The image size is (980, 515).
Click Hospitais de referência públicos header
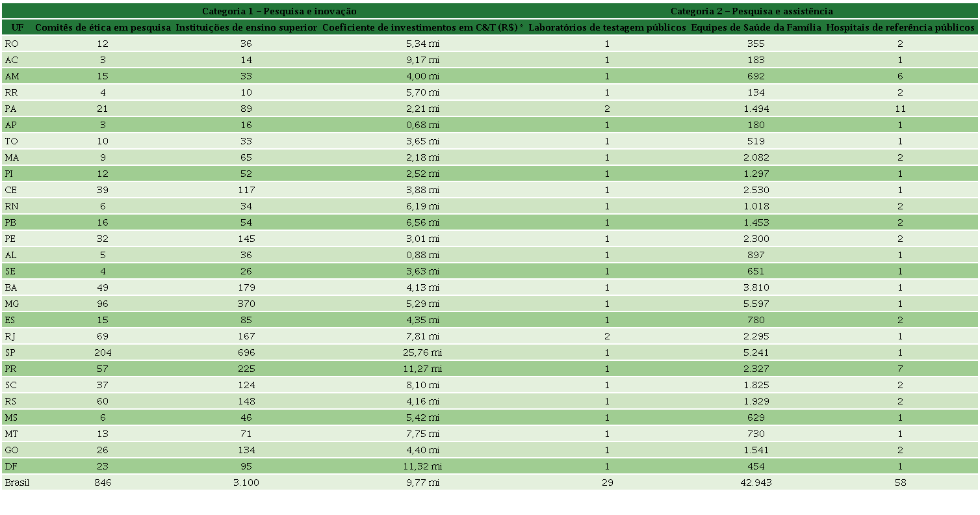point(900,27)
